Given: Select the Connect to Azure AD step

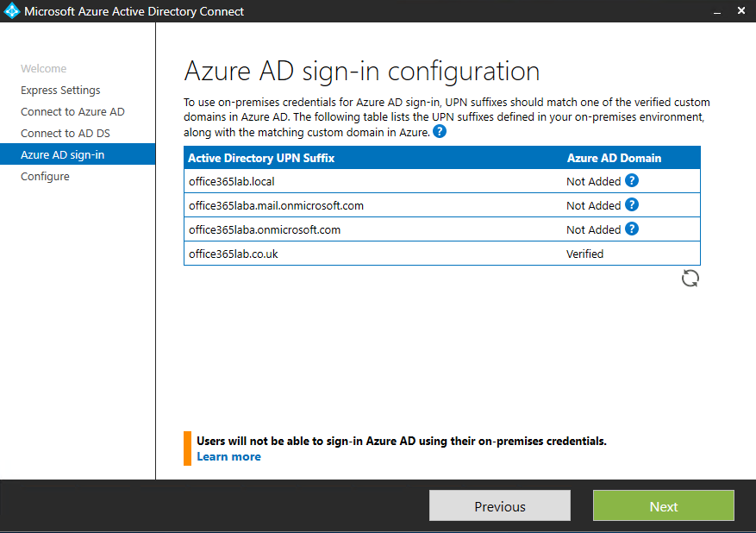Looking at the screenshot, I should point(72,112).
